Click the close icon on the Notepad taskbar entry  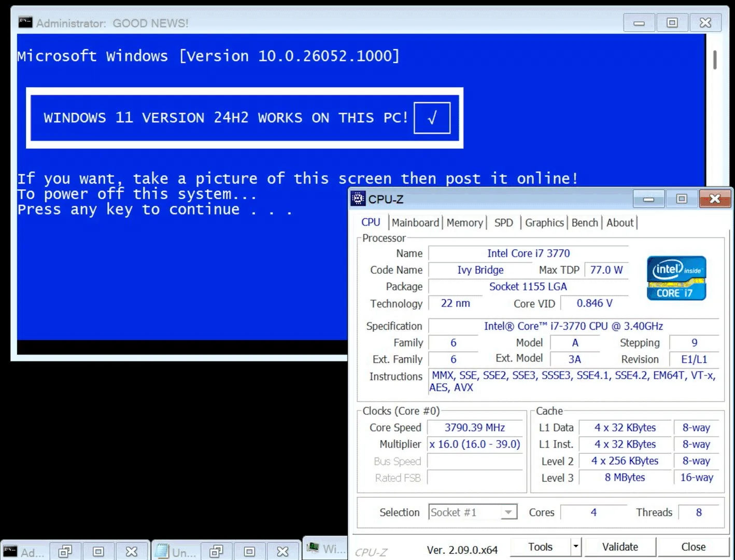(x=283, y=551)
